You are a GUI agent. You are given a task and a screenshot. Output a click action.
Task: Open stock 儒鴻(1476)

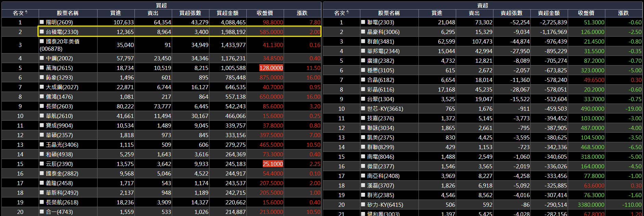60,97
